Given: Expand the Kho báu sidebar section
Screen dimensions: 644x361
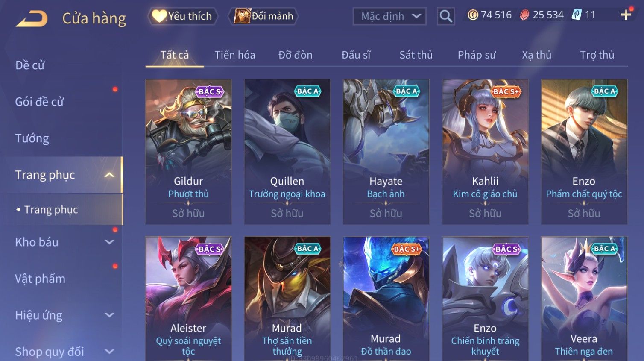Looking at the screenshot, I should 109,242.
